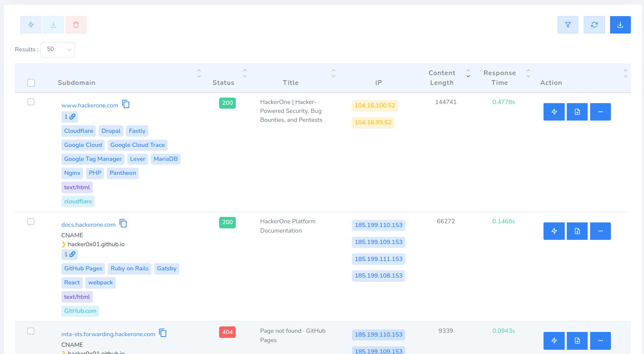This screenshot has width=644, height=354.
Task: Click the lightning scan button for www.hackerone.com
Action: (554, 112)
